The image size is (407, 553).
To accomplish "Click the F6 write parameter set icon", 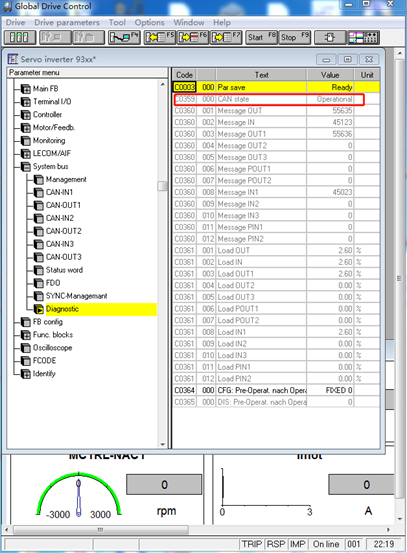I will (193, 37).
